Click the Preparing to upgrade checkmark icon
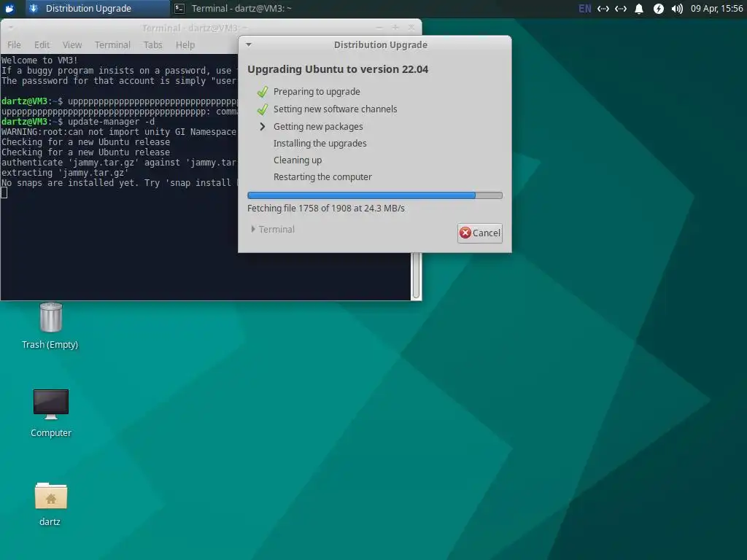 263,91
